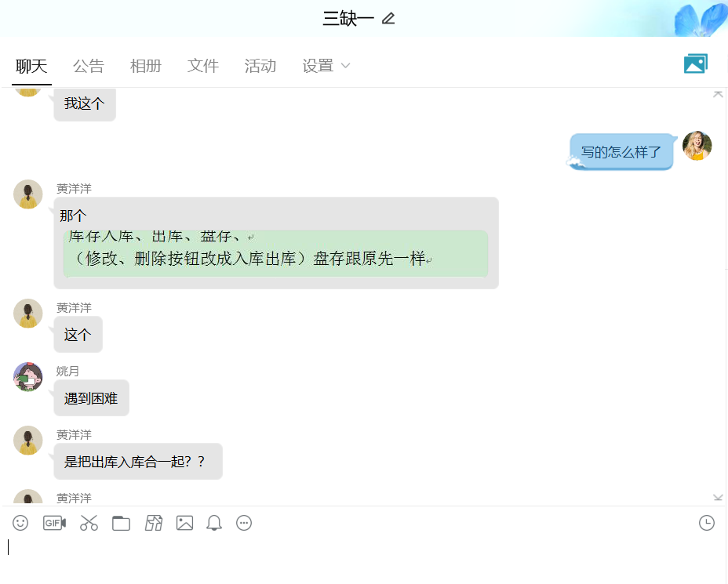Screen dimensions: 728x584
Task: Open the send file folder icon
Action: click(121, 523)
